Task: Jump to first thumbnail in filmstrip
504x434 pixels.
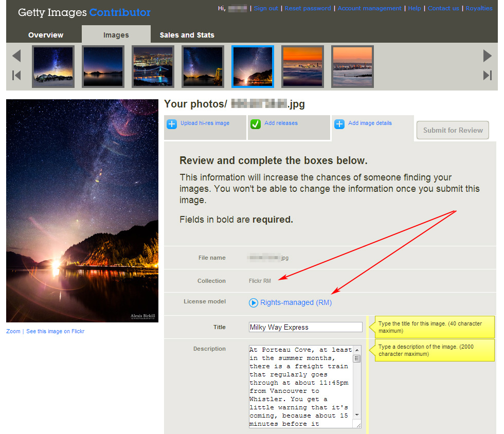Action: (x=16, y=75)
